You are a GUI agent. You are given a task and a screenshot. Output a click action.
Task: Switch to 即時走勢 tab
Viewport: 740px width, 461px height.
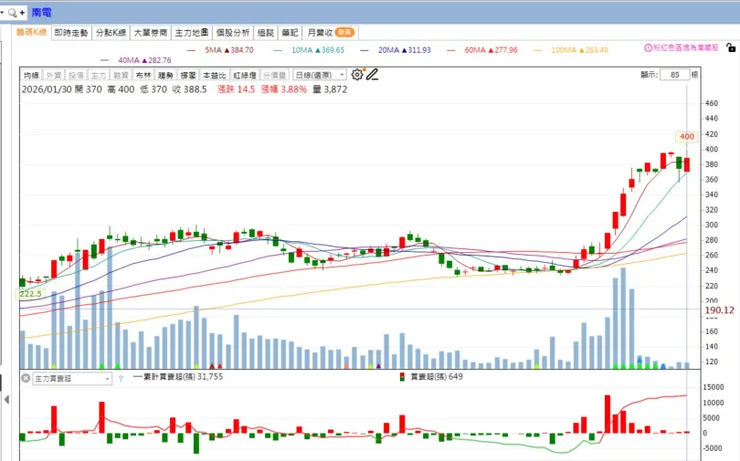pyautogui.click(x=71, y=33)
